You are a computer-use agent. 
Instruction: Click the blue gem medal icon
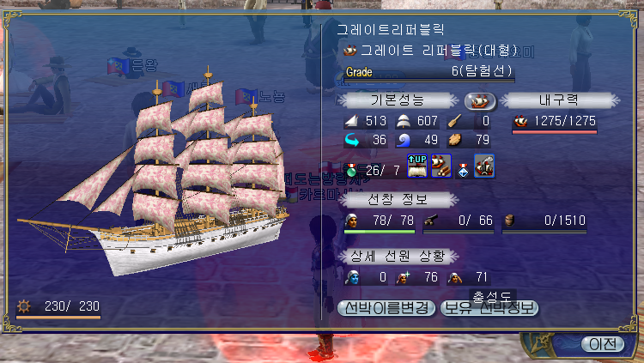tap(463, 170)
